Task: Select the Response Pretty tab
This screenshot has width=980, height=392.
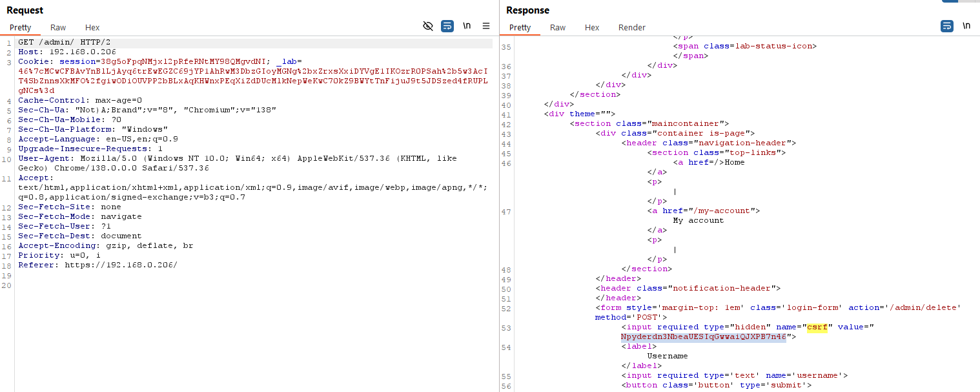Action: tap(520, 28)
